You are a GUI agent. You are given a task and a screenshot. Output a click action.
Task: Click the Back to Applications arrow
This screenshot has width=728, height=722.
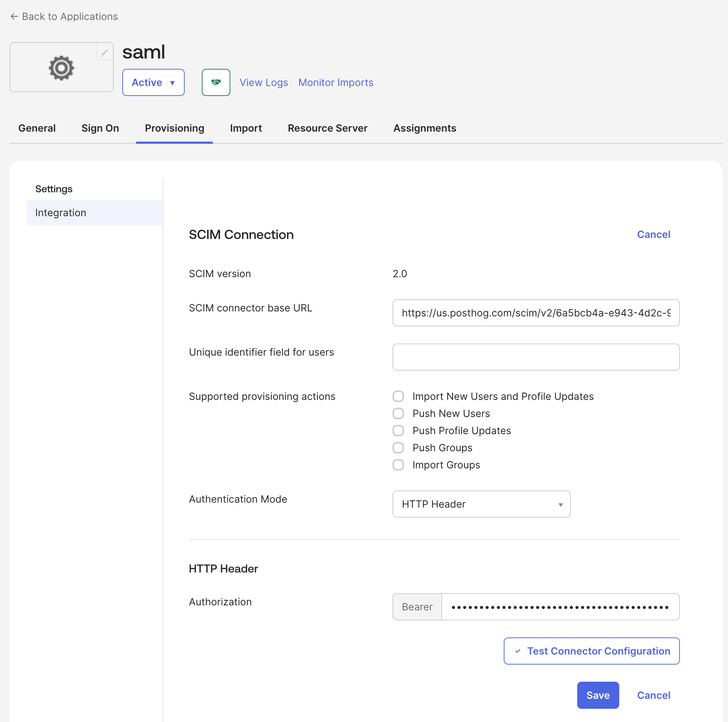(x=14, y=16)
